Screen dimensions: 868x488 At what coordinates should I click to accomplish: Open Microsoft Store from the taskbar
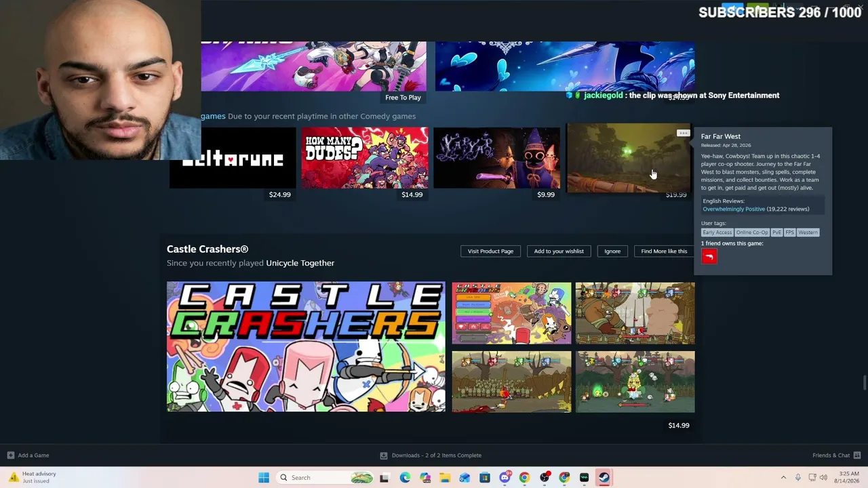coord(485,477)
